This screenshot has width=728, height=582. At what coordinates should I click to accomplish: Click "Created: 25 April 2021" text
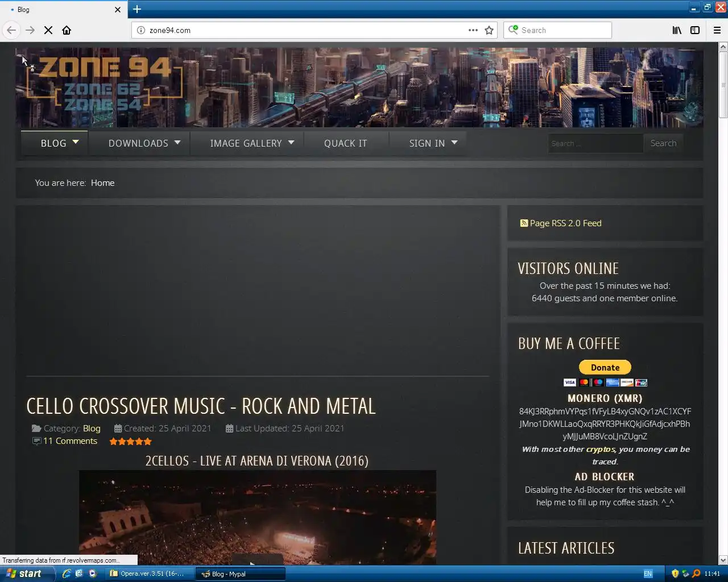click(167, 429)
